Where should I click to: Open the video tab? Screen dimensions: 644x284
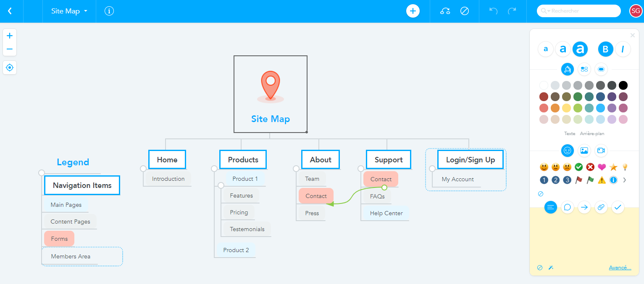[x=601, y=150]
